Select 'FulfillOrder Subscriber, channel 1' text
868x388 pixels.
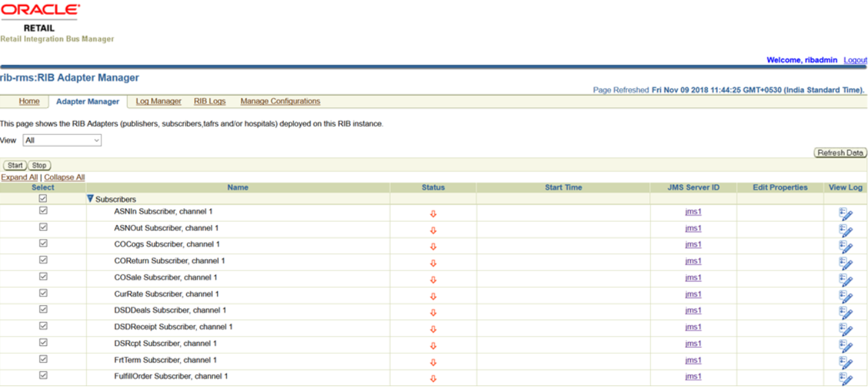(171, 377)
